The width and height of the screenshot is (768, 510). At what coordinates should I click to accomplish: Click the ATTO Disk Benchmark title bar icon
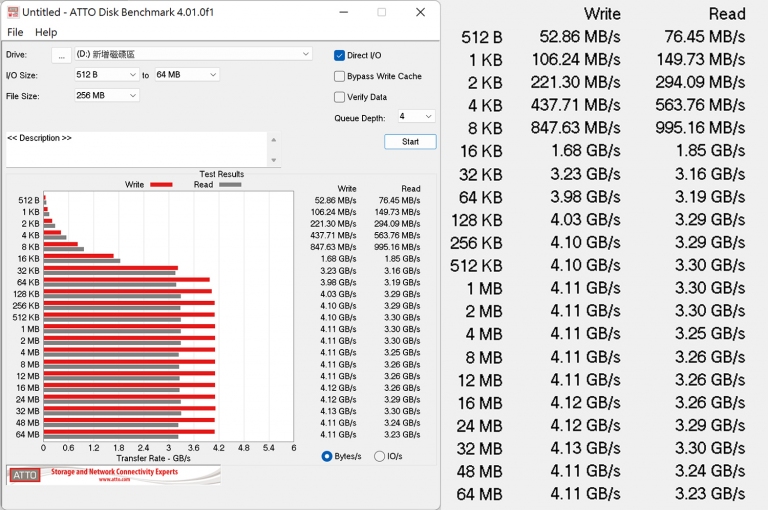13,12
